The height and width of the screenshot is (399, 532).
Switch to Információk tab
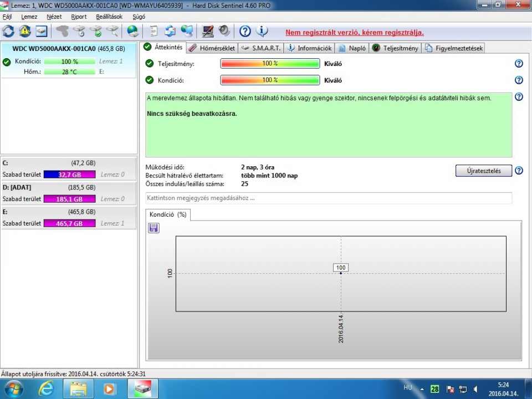tap(309, 48)
